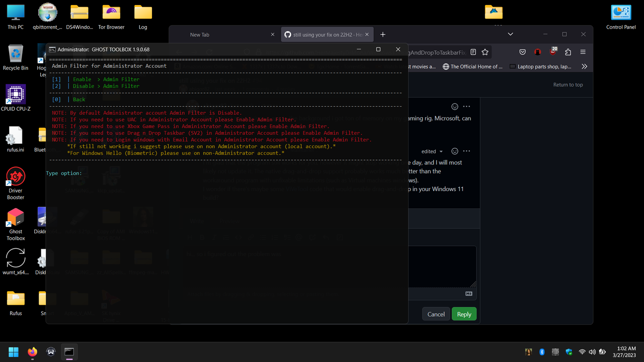Image resolution: width=644 pixels, height=362 pixels.
Task: Click "Admin Filter for Administrator Account" heading
Action: tap(109, 66)
